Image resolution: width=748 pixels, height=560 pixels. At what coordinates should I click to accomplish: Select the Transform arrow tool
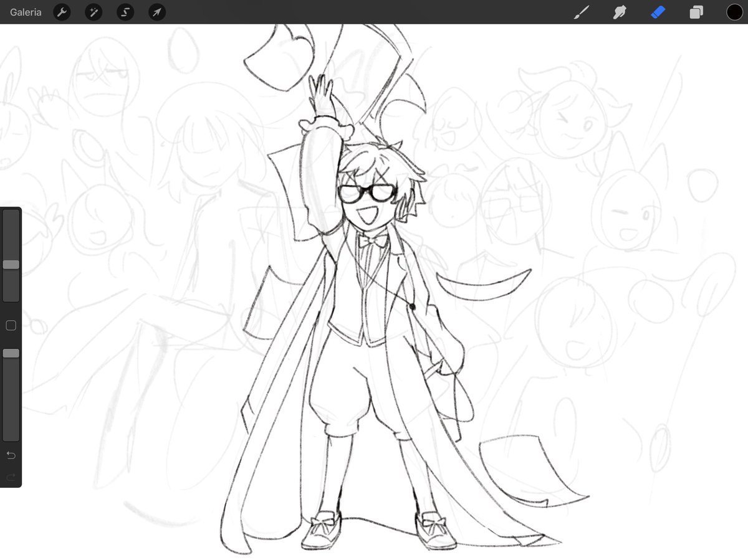(156, 12)
